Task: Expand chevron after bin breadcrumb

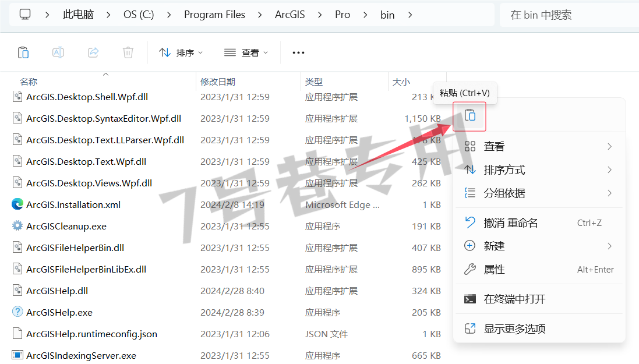Action: pos(410,15)
